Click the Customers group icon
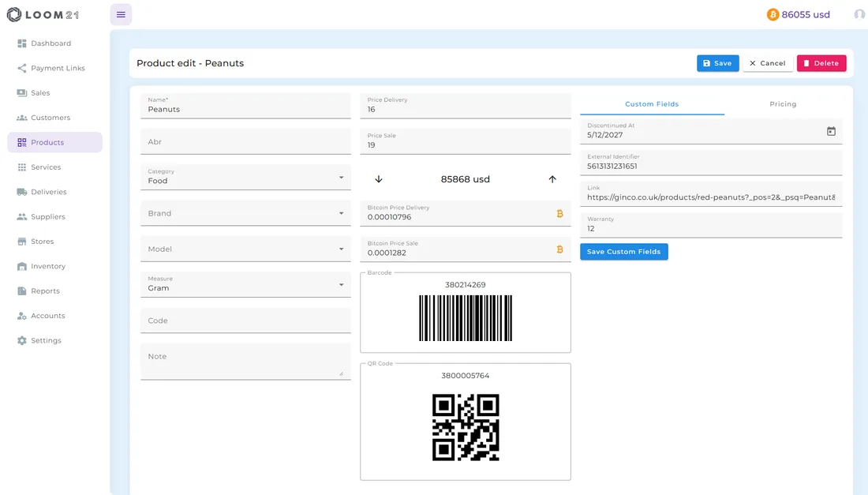Viewport: 868px width, 495px height. 22,118
